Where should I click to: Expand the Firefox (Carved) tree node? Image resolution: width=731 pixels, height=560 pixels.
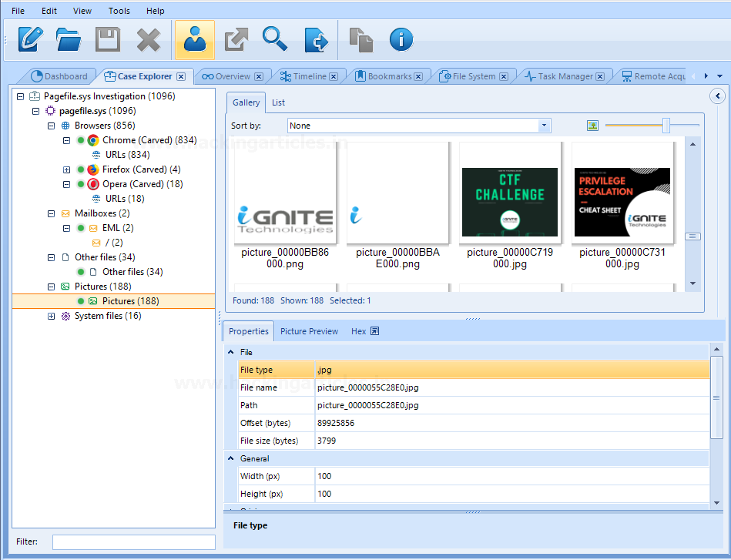pyautogui.click(x=66, y=169)
